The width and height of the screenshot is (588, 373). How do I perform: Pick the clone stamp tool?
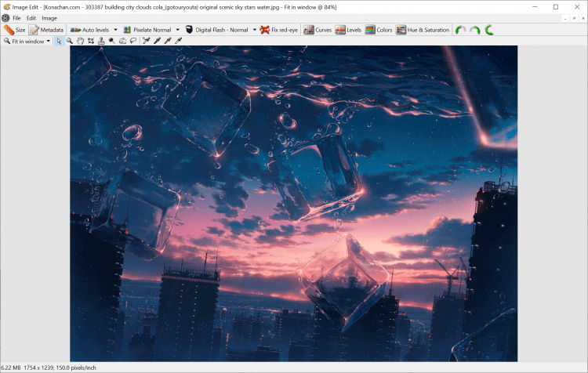101,41
